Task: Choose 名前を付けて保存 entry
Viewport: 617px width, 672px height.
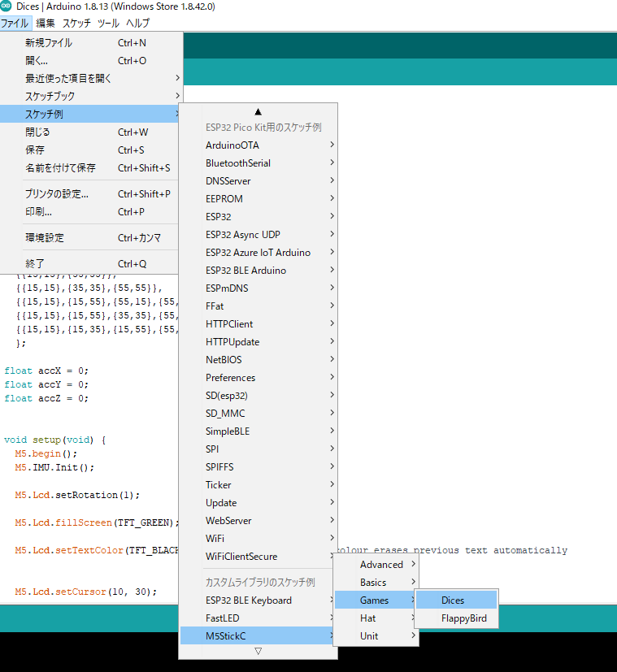Action: (x=89, y=168)
